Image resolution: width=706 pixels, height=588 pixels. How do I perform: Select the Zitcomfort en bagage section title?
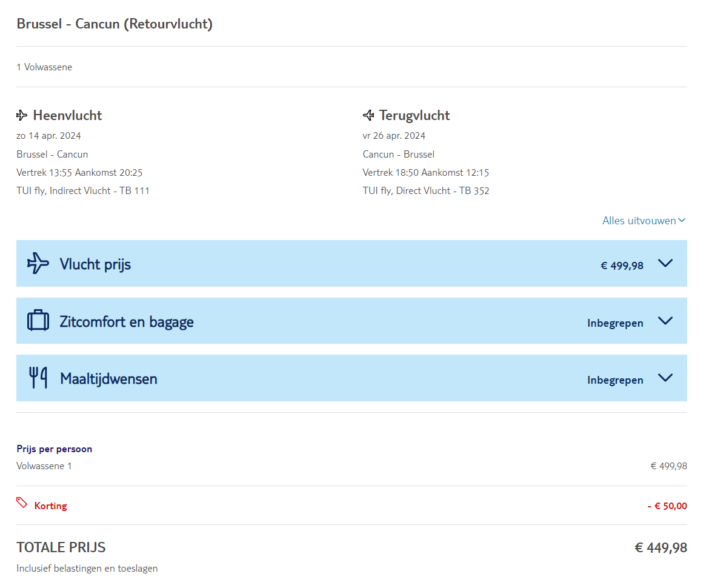point(127,321)
